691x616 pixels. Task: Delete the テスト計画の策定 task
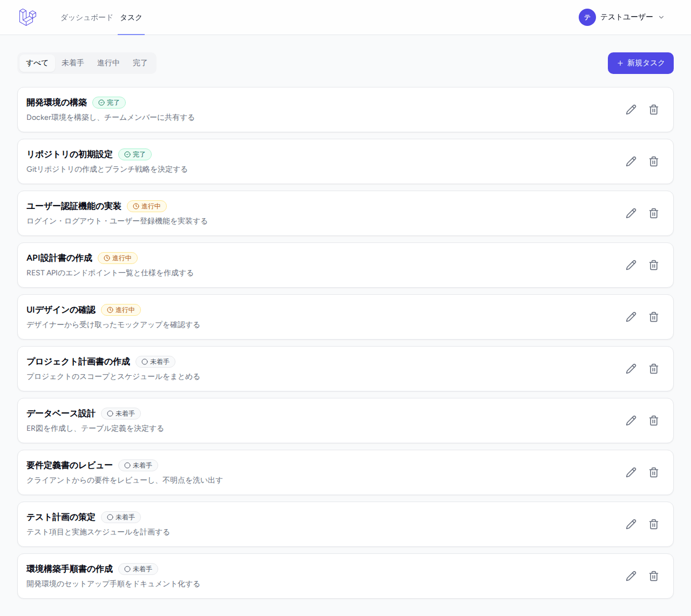point(654,524)
